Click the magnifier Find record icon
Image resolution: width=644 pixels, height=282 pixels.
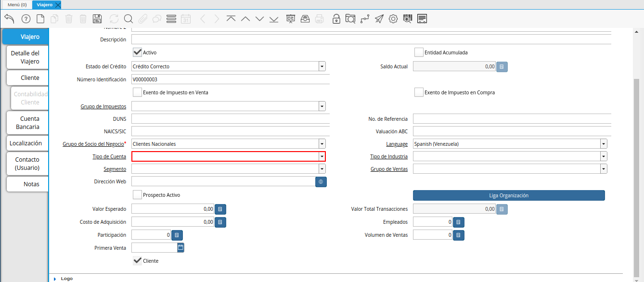click(128, 19)
